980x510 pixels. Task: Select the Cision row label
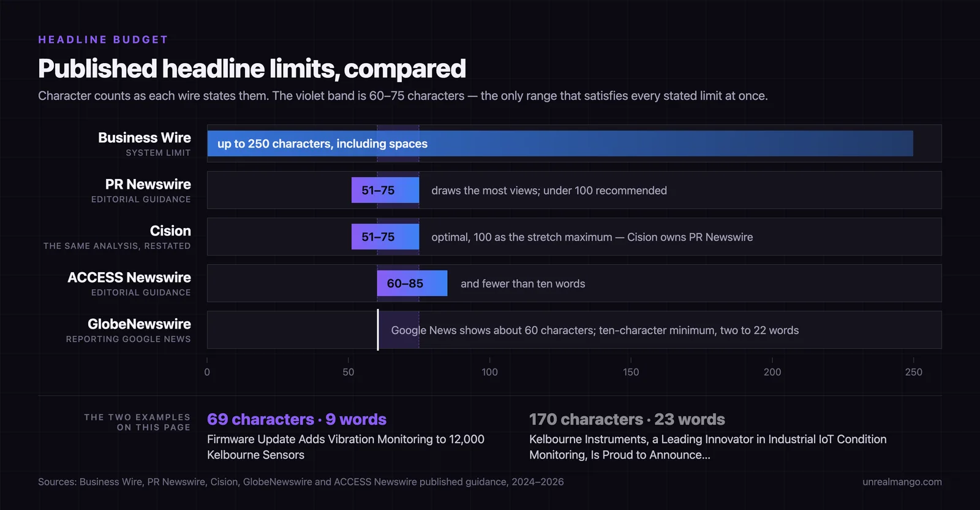point(170,231)
